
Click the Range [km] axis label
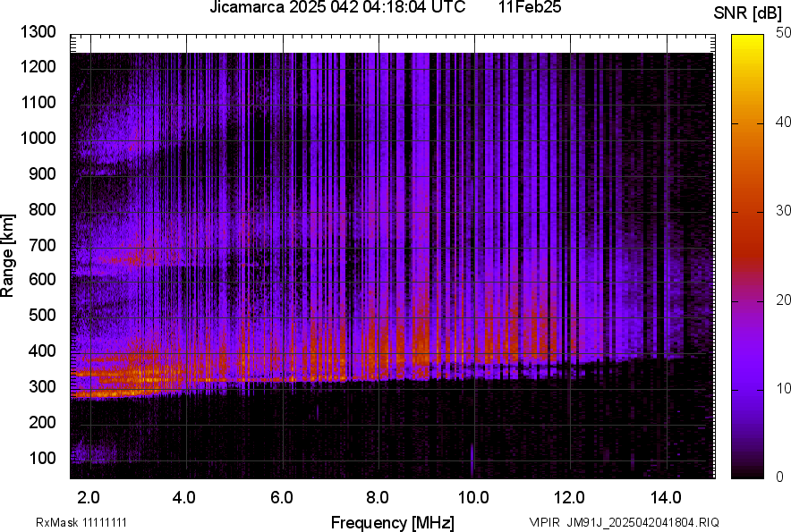[x=8, y=256]
